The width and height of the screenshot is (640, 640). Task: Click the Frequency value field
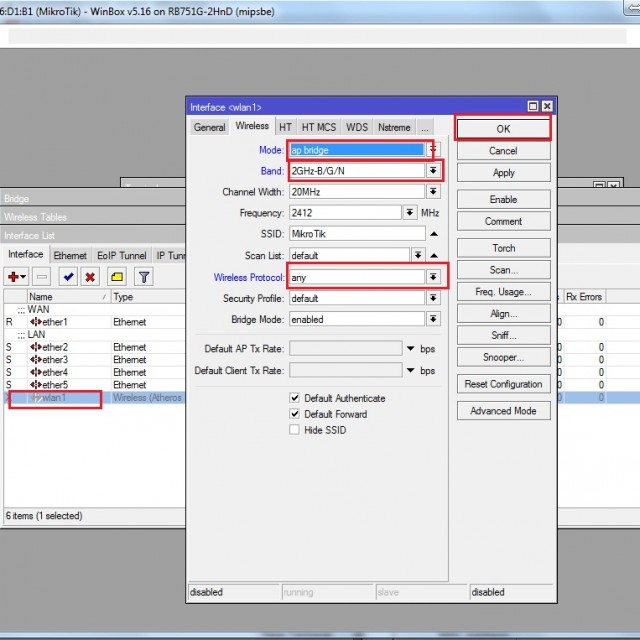[x=345, y=213]
